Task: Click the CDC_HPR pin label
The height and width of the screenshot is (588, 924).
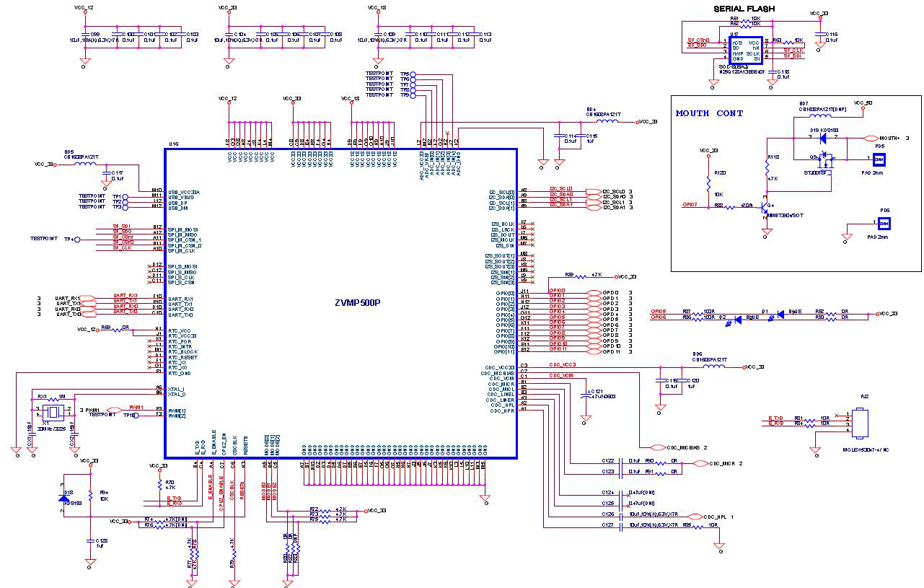Action: [x=502, y=411]
